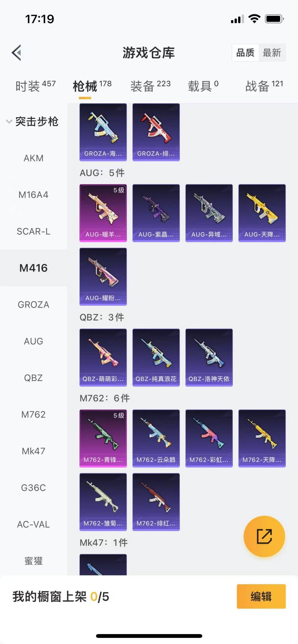Open the M762-青锋 level 5 skin
Image resolution: width=298 pixels, height=644 pixels.
pyautogui.click(x=103, y=438)
